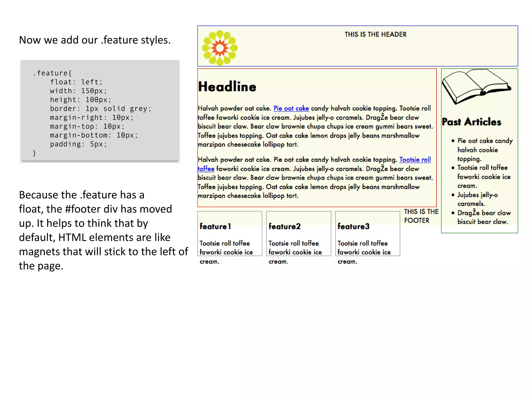The image size is (532, 399).
Task: Click the 'Past Articles' heading
Action: [471, 122]
